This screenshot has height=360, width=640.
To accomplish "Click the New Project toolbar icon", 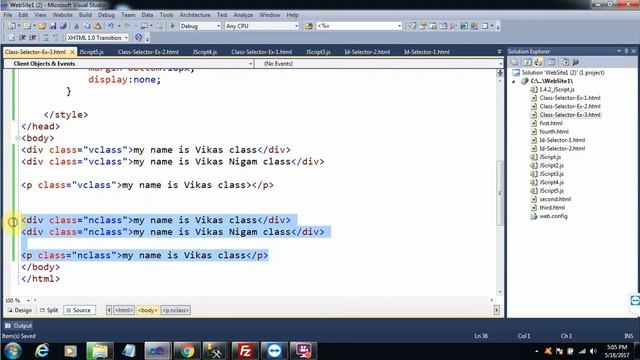I will click(11, 26).
